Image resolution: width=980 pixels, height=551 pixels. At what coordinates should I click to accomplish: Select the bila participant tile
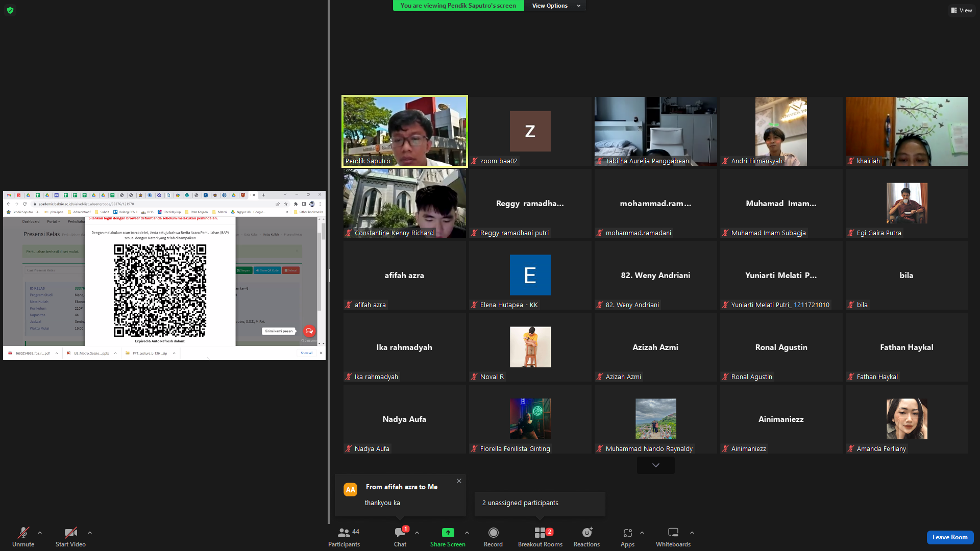907,275
